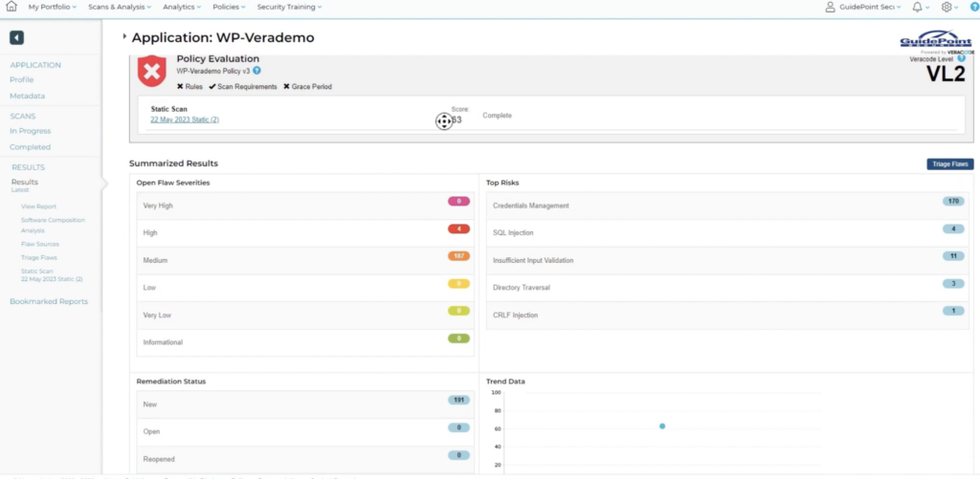Screen dimensions: 980x479
Task: Click the Directory Traversal risk row
Action: pyautogui.click(x=727, y=288)
